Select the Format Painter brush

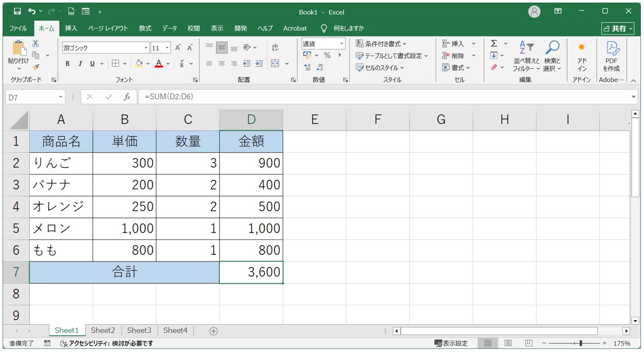(35, 67)
